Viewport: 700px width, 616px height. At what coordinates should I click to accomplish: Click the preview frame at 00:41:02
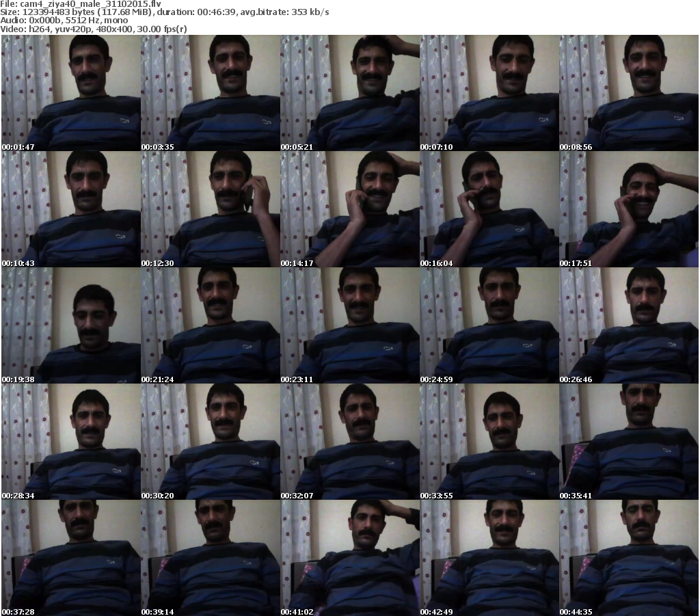[350, 558]
